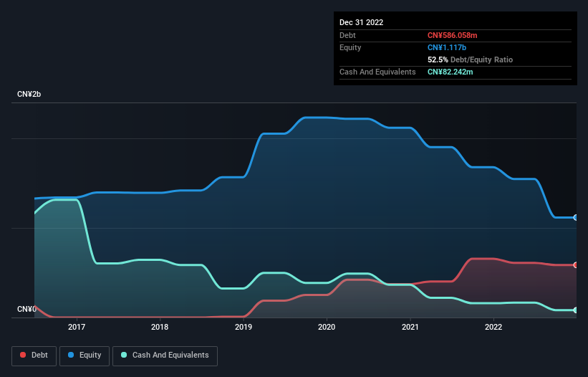
Task: Click the teal Cash And Equivalents legend dot
Action: pyautogui.click(x=124, y=355)
